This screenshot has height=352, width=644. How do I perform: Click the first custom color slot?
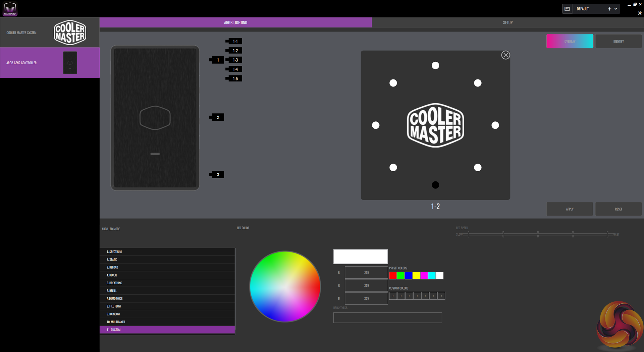coord(393,296)
